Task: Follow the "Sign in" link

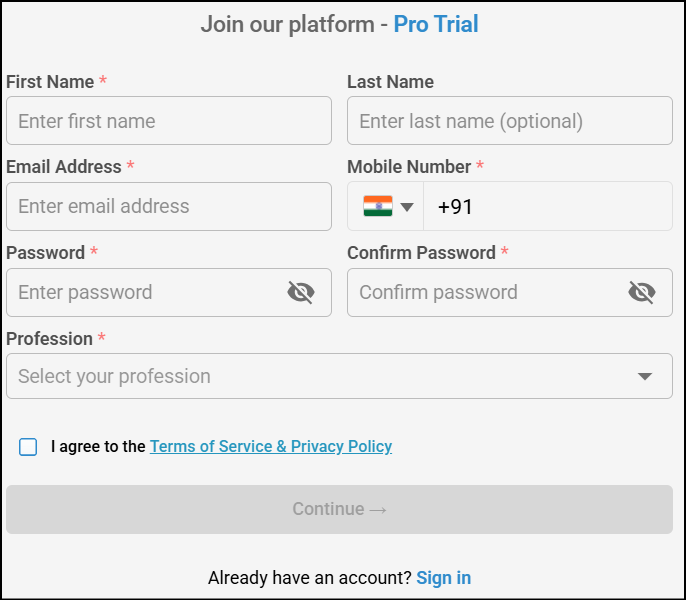Action: 444,578
